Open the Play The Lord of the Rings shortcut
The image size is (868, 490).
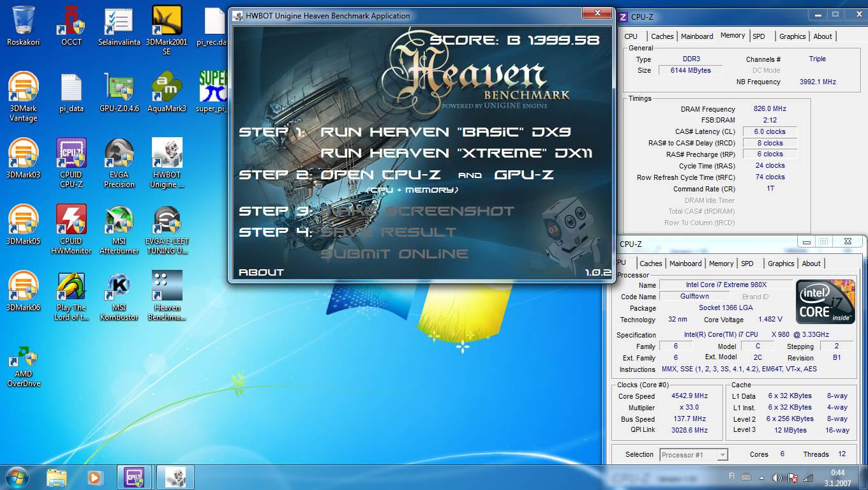[71, 295]
